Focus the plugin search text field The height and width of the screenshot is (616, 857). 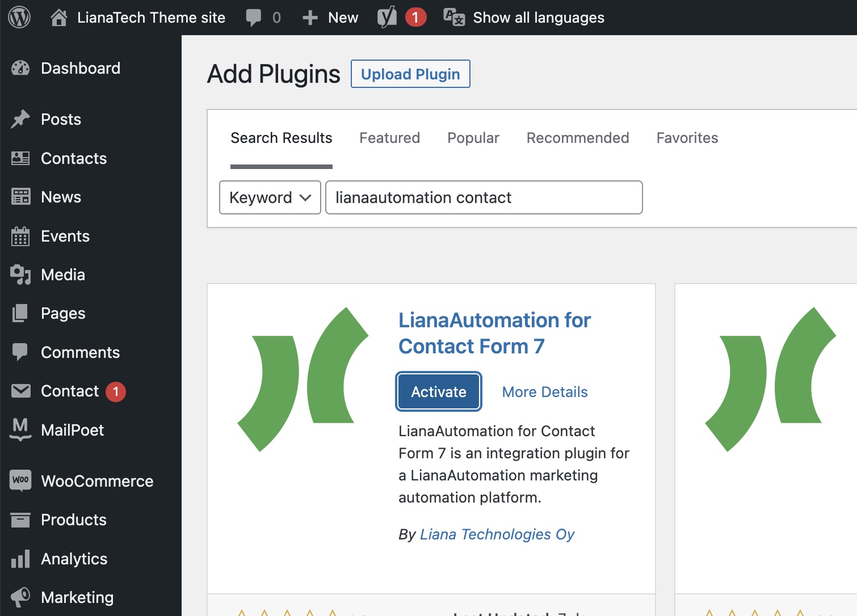tap(484, 198)
